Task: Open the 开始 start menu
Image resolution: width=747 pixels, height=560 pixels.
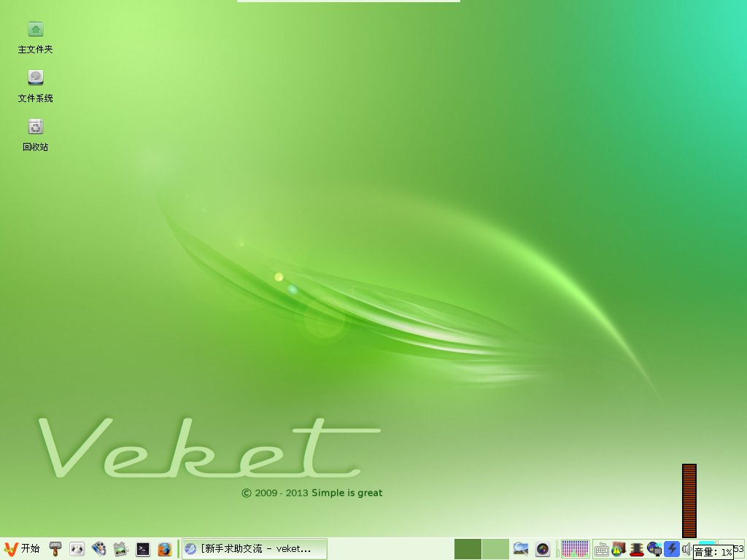Action: 22,548
